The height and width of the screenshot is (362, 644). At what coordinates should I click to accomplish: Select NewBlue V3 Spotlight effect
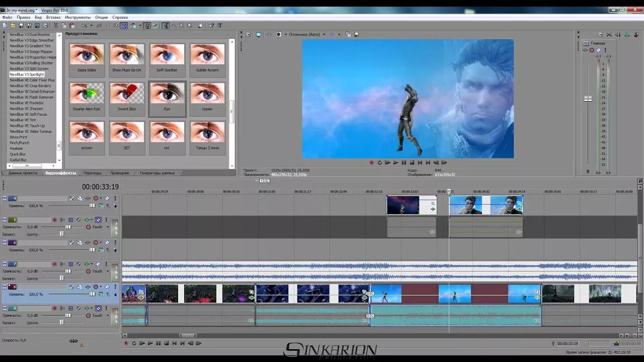[x=27, y=74]
